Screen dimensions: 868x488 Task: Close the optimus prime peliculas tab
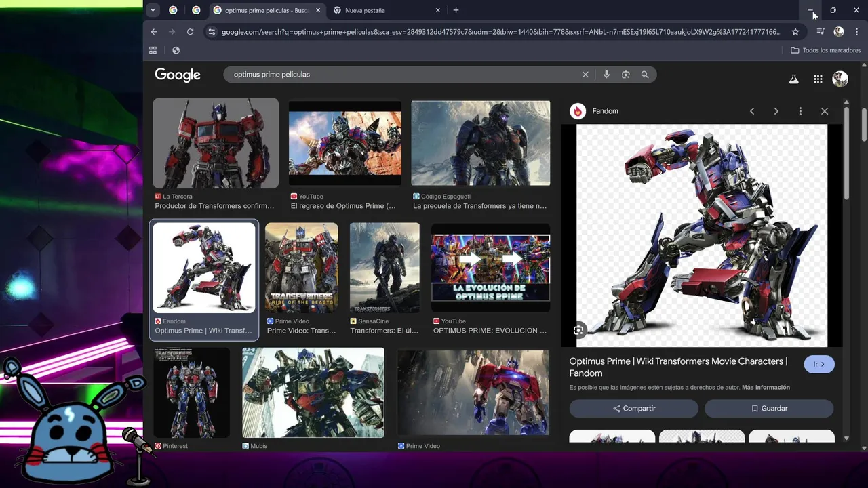[x=318, y=10]
